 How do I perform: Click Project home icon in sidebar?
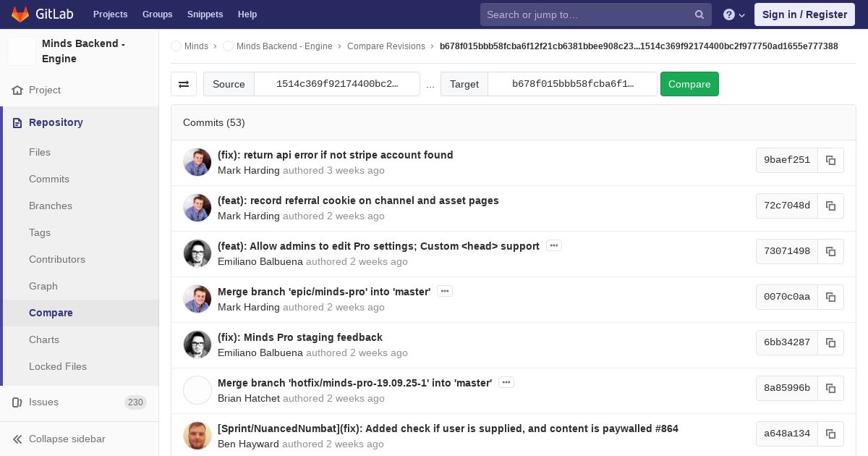pos(17,90)
